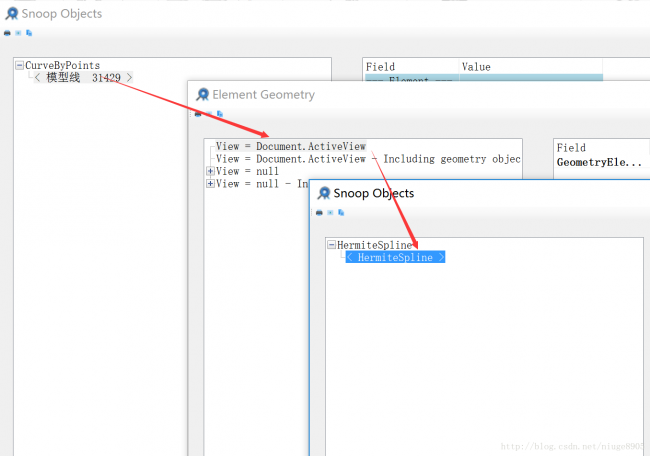Expand the 'View = null - In...' node

tap(210, 184)
